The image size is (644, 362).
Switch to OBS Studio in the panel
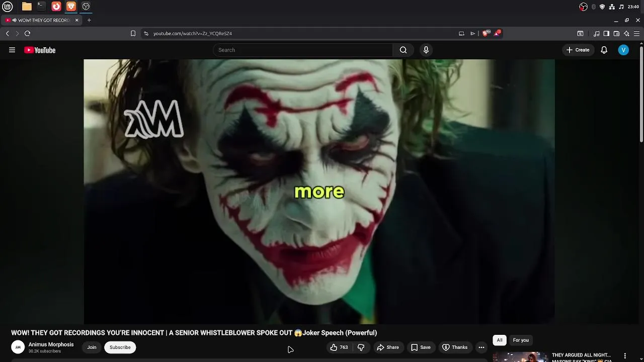tap(86, 7)
